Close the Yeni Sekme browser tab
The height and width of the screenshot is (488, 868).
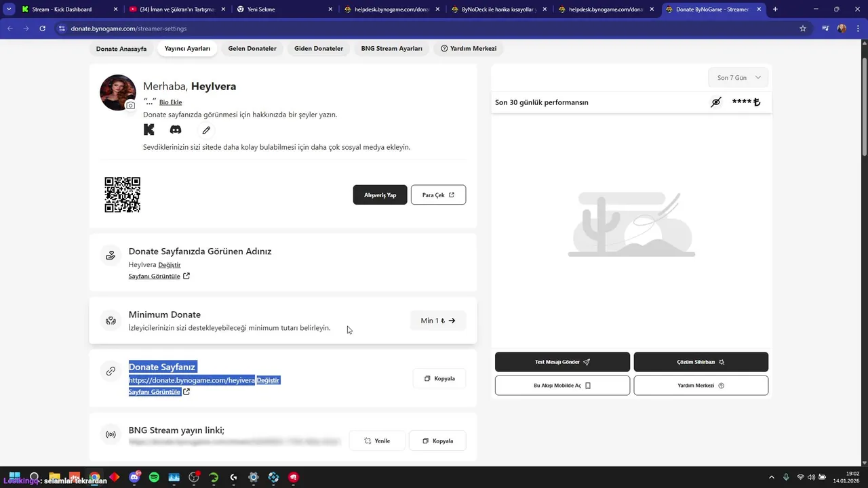coord(330,9)
